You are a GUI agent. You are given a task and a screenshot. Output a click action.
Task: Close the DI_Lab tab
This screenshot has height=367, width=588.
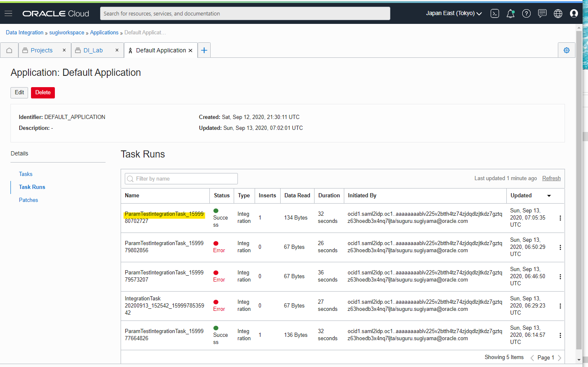coord(117,50)
